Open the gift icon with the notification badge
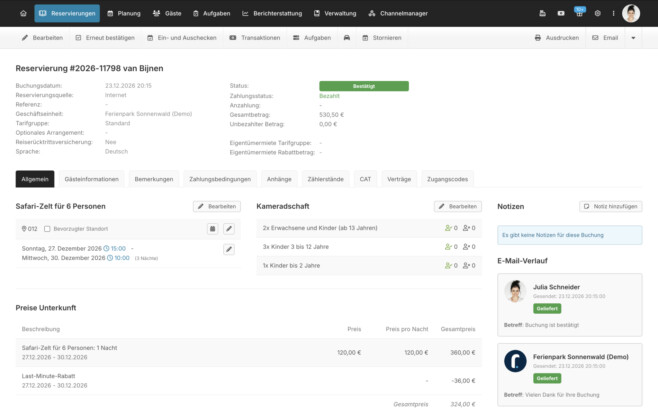Screen dimensions: 658x413 tap(580, 13)
